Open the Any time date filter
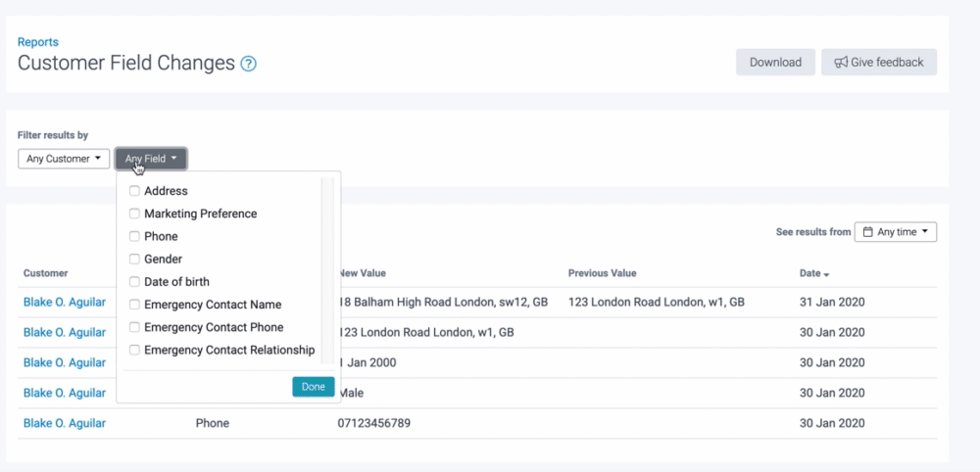This screenshot has height=472, width=980. click(896, 232)
